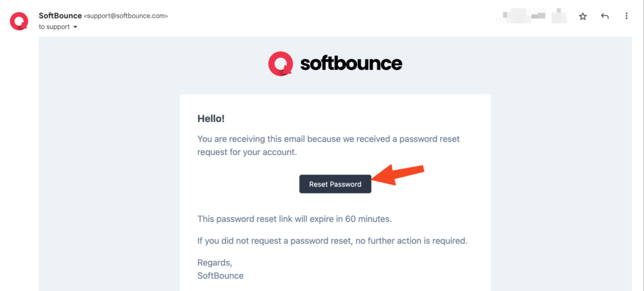Star this SoftBounce email
This screenshot has width=644, height=291.
[x=583, y=16]
